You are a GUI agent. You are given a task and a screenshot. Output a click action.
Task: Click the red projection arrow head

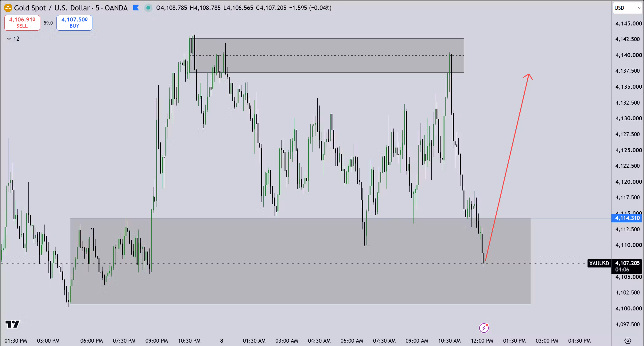[528, 76]
